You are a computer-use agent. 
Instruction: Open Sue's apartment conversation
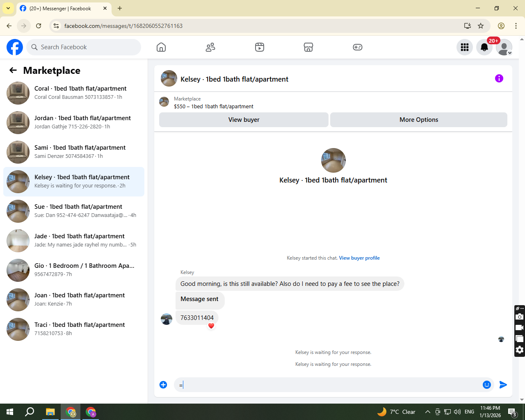point(74,211)
